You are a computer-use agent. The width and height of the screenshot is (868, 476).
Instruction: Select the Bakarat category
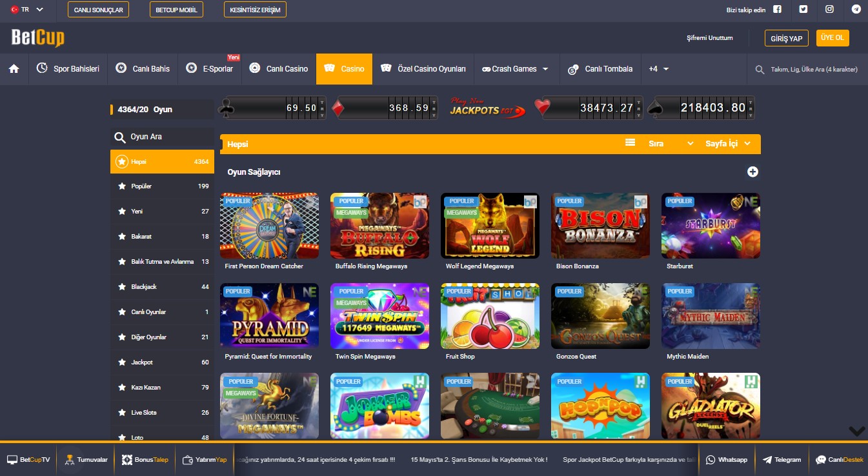162,237
